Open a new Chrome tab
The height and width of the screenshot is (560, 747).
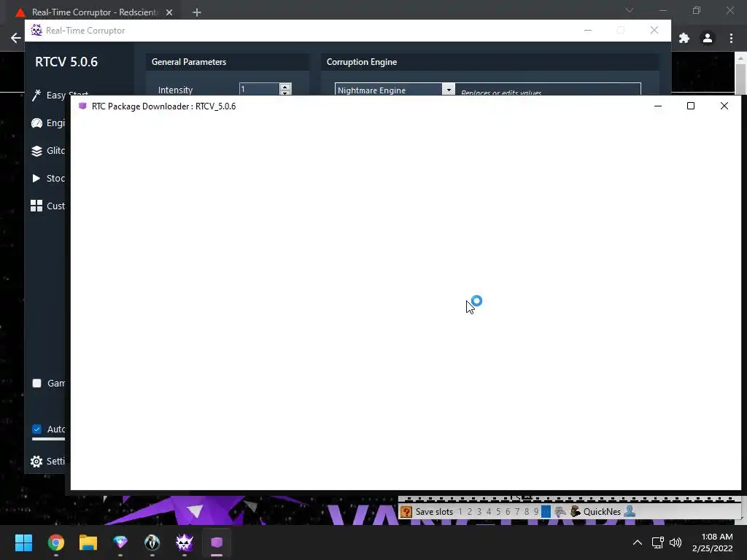tap(197, 12)
